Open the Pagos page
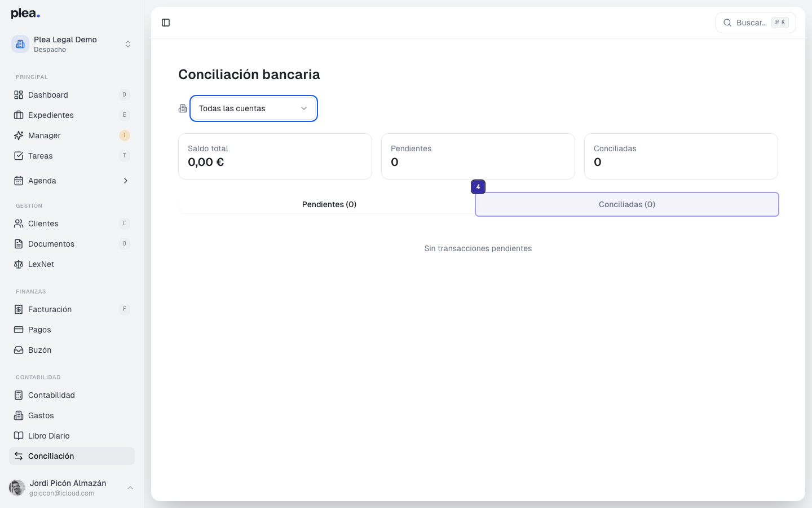 (x=72, y=330)
